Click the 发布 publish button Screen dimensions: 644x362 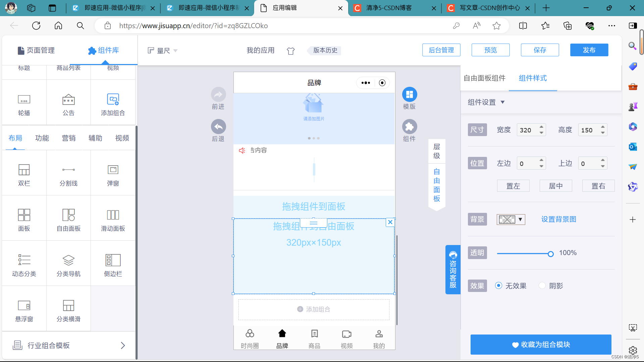[589, 50]
